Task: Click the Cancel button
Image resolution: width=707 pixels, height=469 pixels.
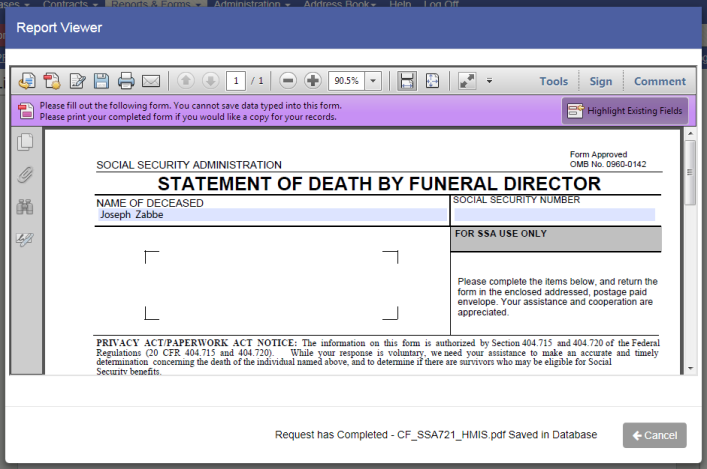Action: pos(655,435)
